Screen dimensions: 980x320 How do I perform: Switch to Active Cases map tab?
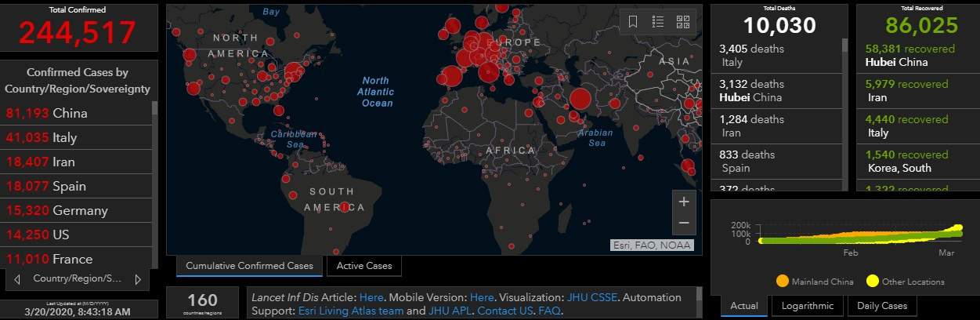coord(364,266)
